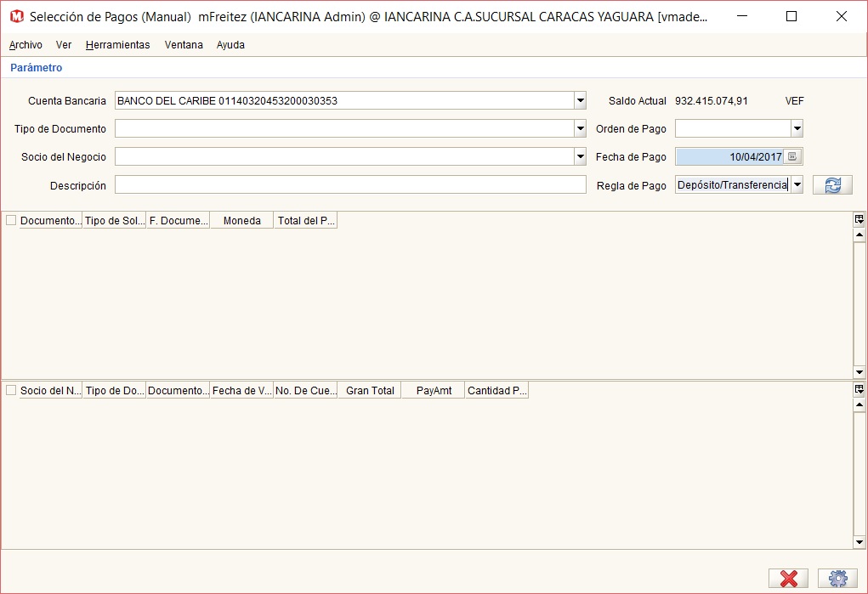
Task: Click the gear process button
Action: pos(837,579)
